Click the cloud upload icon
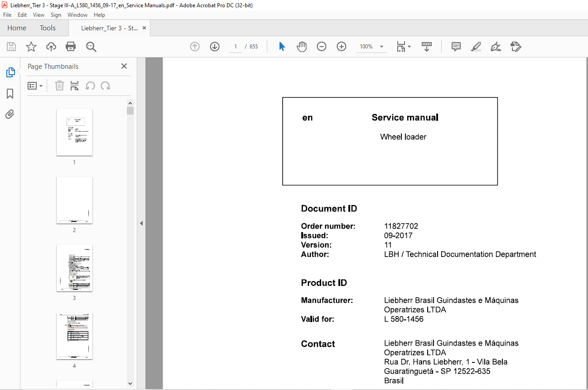The width and height of the screenshot is (588, 390). pyautogui.click(x=51, y=47)
